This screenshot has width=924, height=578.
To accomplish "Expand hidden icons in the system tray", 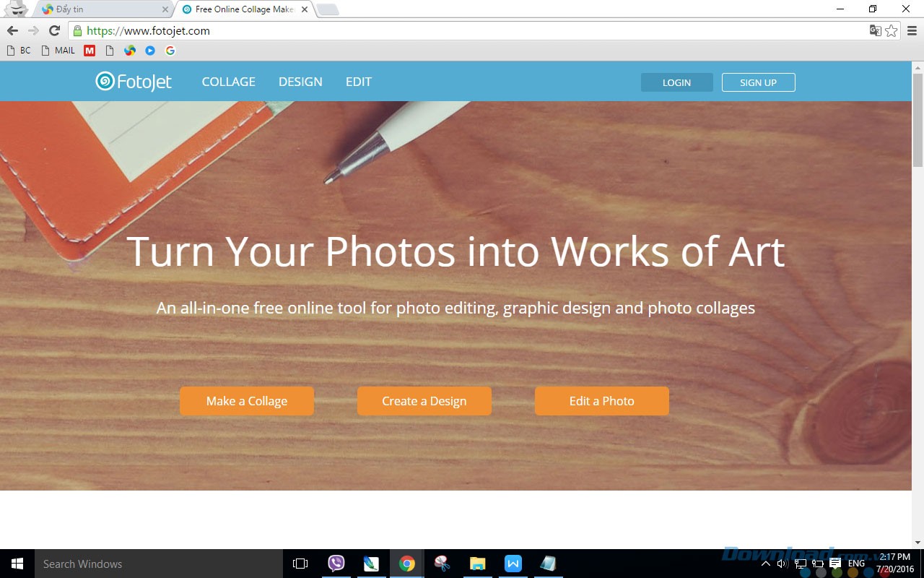I will (765, 564).
